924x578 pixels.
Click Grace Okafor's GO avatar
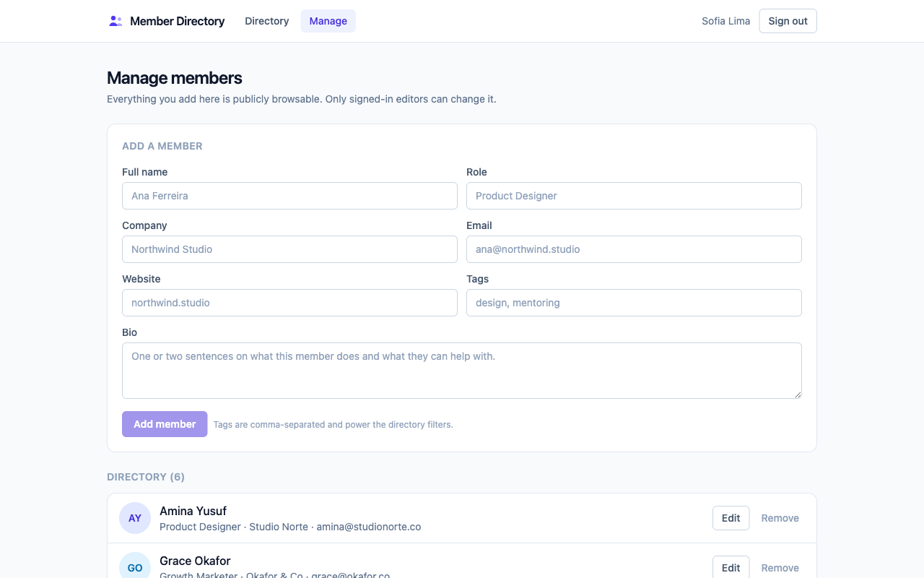point(135,567)
